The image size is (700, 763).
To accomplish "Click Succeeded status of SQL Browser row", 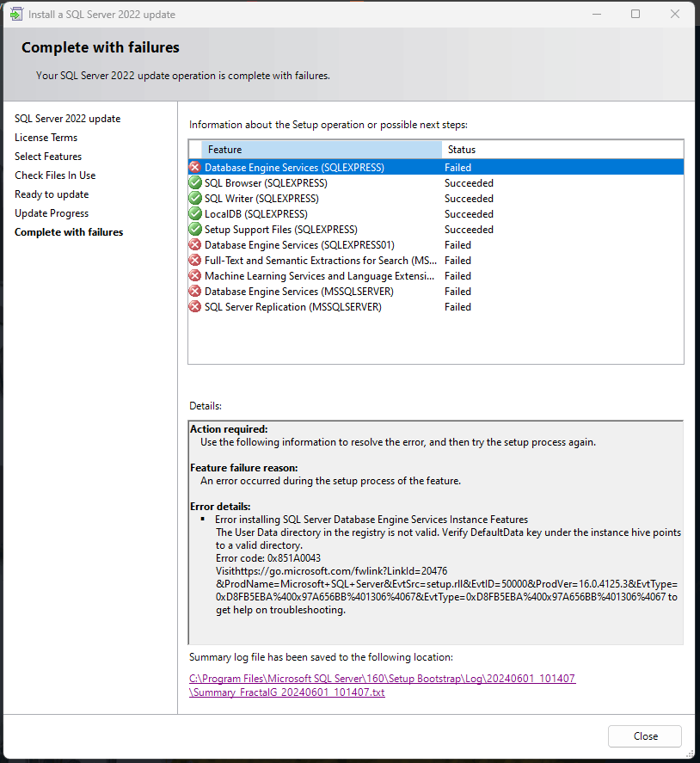I will (469, 183).
